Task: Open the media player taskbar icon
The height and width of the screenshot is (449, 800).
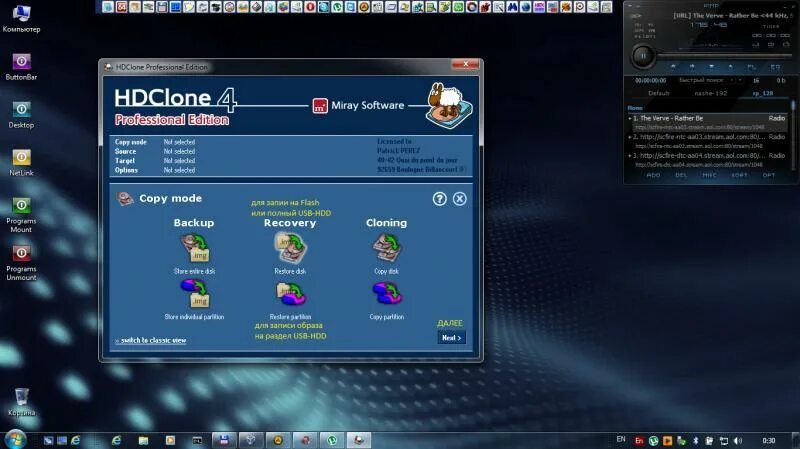Action: (x=170, y=440)
